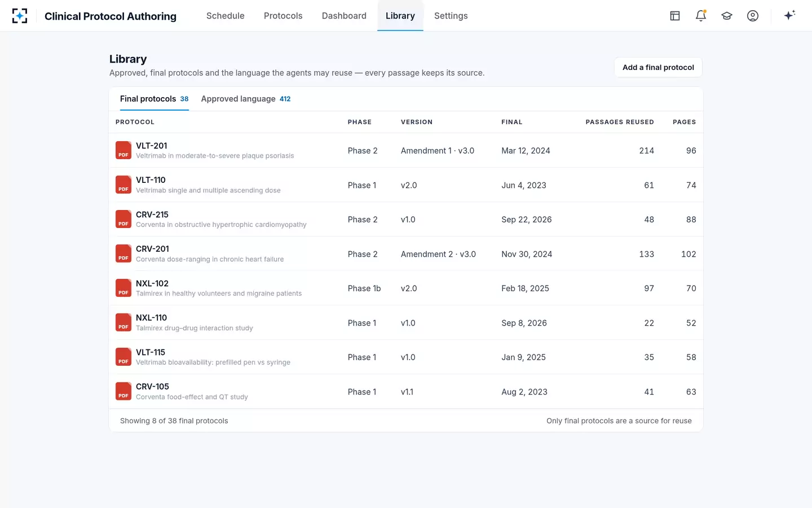The height and width of the screenshot is (508, 812).
Task: Select the CRV-215 protocol name
Action: coord(152,214)
